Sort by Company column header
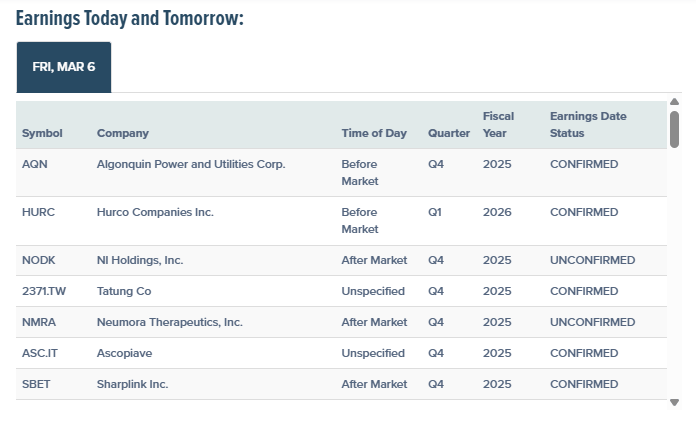 click(122, 133)
